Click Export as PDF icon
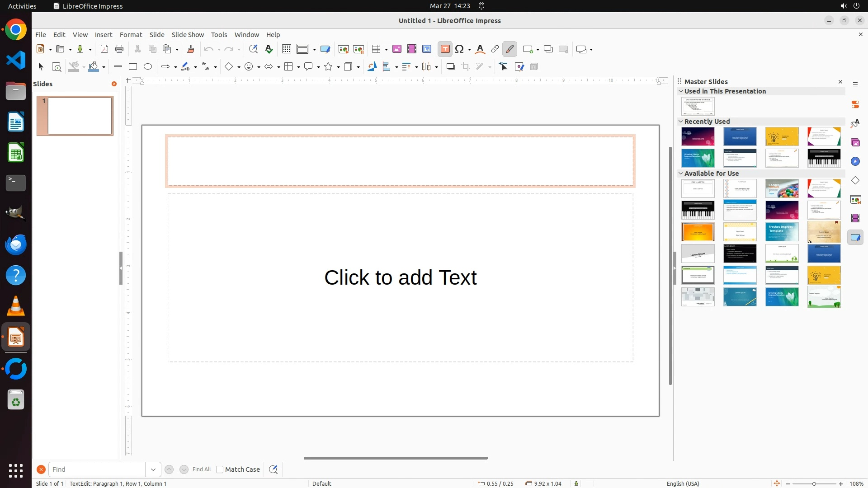This screenshot has width=868, height=488. click(104, 49)
